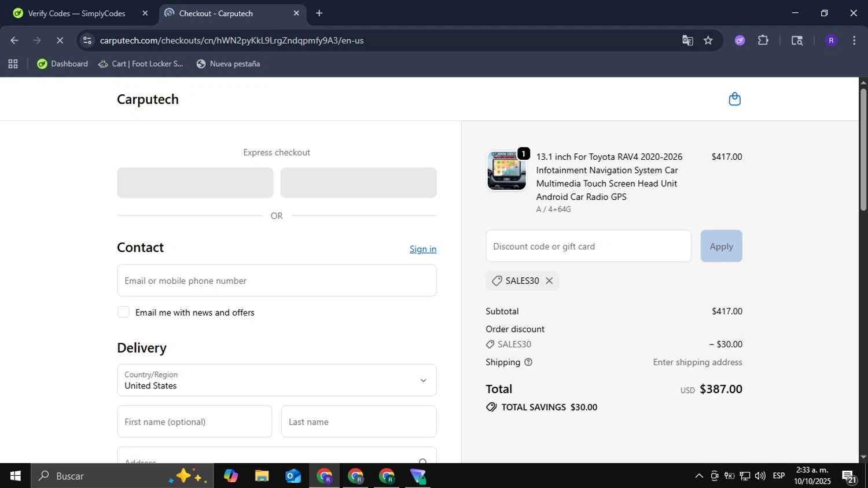The width and height of the screenshot is (868, 488).
Task: Focus the First name (optional) field
Action: click(x=194, y=421)
